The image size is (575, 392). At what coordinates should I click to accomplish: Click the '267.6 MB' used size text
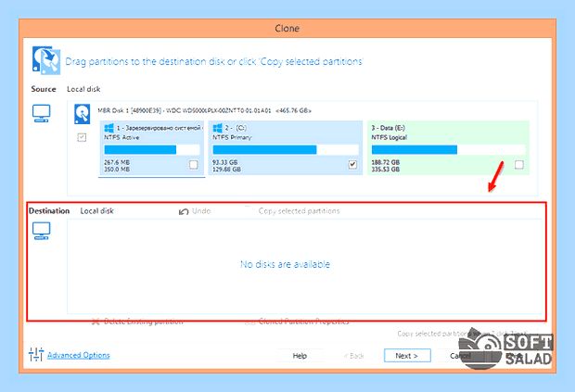(x=117, y=162)
